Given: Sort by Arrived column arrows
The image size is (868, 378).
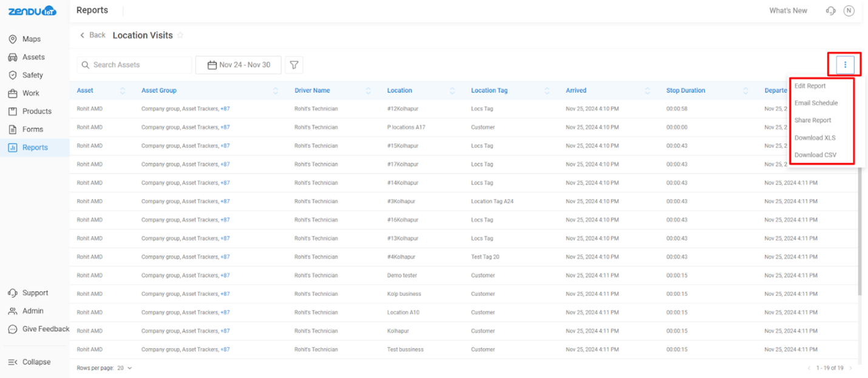Looking at the screenshot, I should click(647, 91).
